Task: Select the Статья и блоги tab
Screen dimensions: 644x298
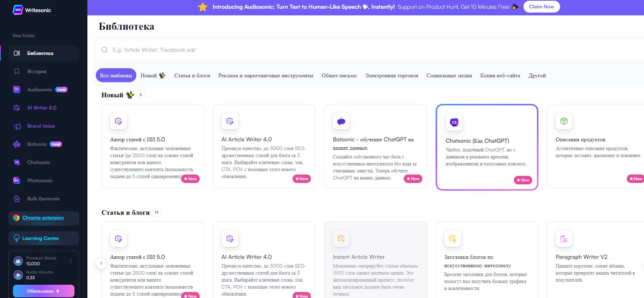Action: pyautogui.click(x=192, y=76)
